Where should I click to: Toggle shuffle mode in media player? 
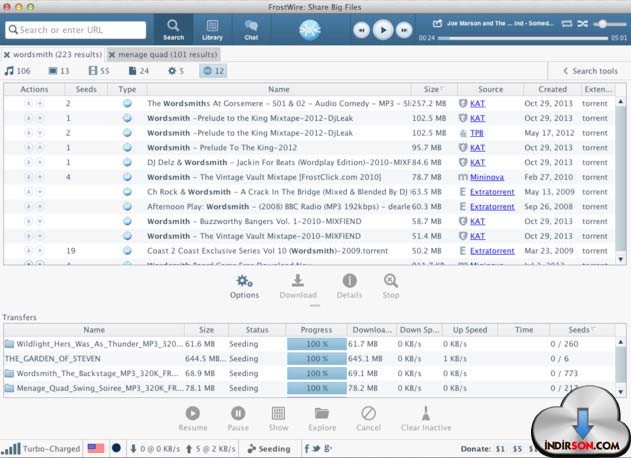click(582, 23)
